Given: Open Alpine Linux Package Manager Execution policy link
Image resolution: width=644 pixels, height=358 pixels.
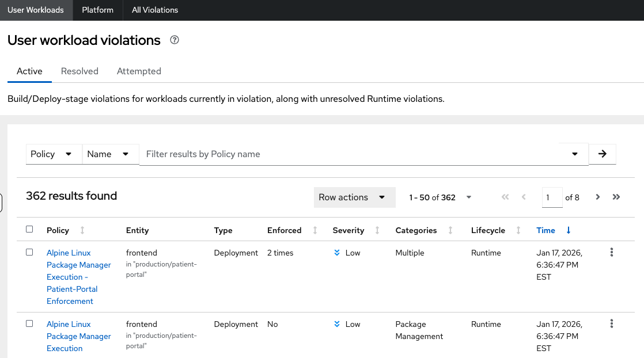Looking at the screenshot, I should 78,336.
